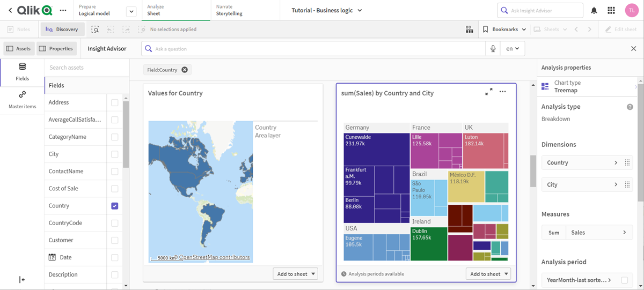Focus the Ask a question field

(x=314, y=49)
